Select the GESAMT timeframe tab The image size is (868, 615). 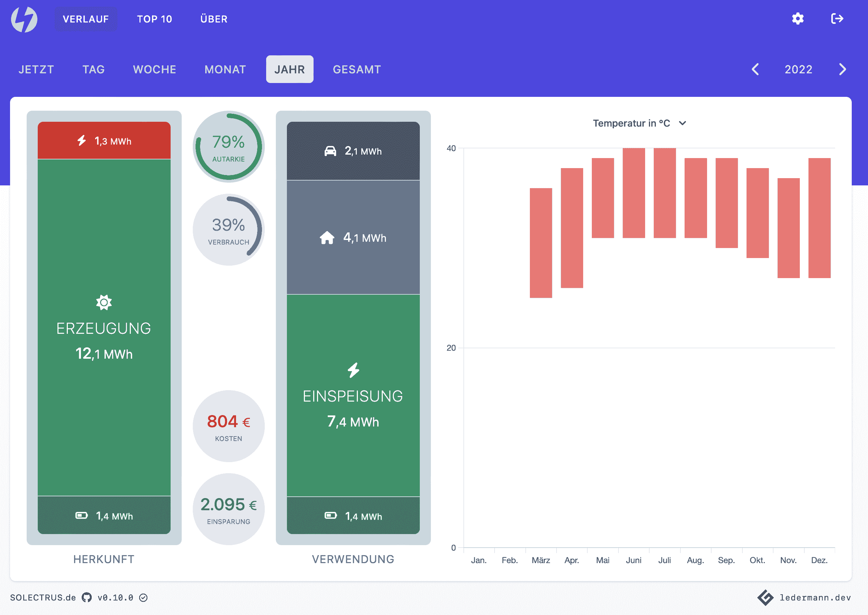point(356,69)
